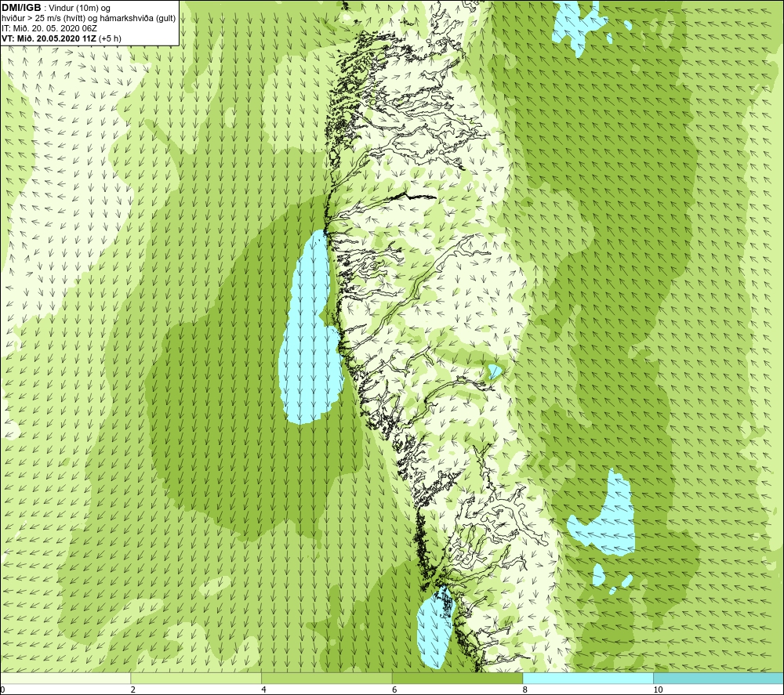Select the above-10 m/s teal swatch
784x695 pixels.
tap(718, 679)
